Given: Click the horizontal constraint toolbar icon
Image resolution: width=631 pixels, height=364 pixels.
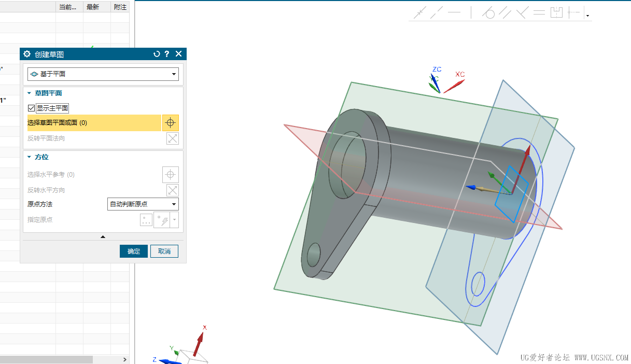Looking at the screenshot, I should (455, 12).
